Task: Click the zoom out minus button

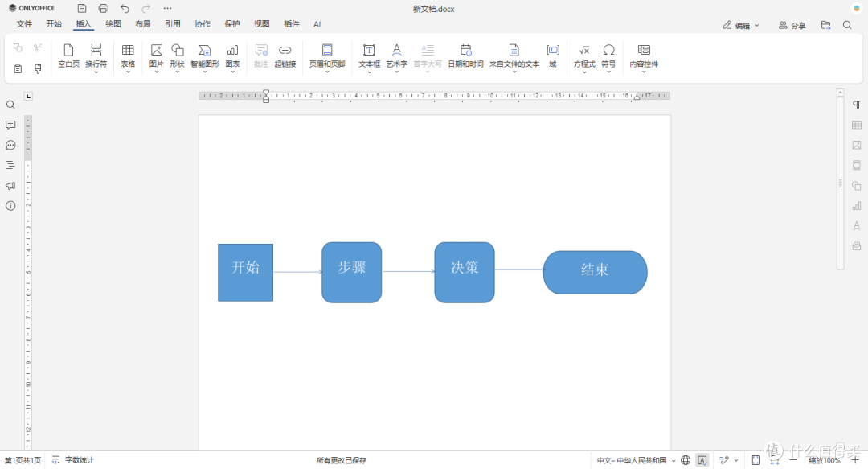Action: pyautogui.click(x=794, y=460)
